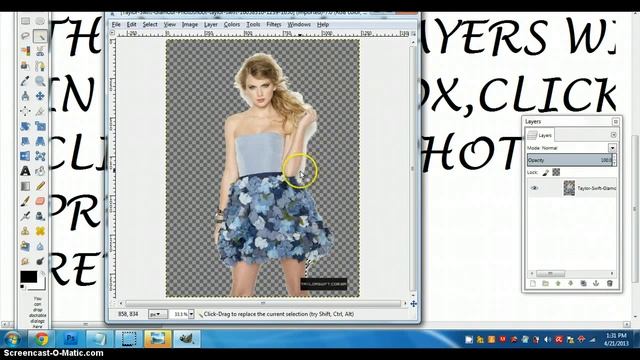Select the Move tool
The width and height of the screenshot is (640, 360).
coord(40,96)
